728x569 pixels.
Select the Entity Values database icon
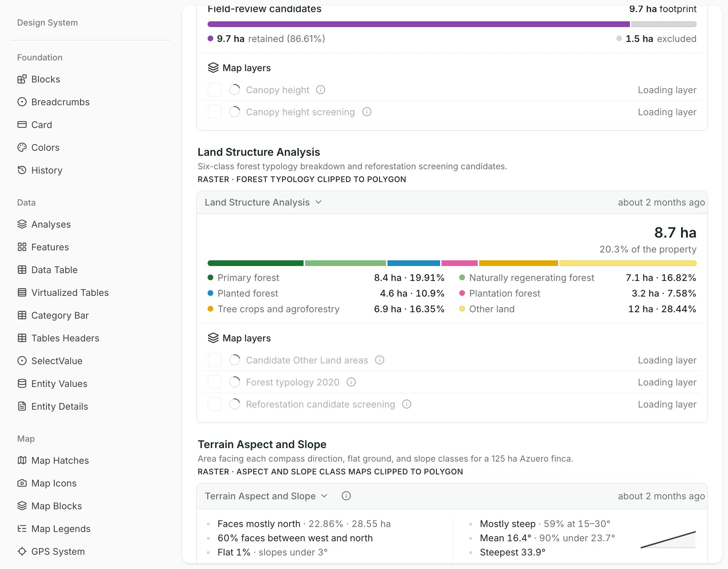click(x=22, y=384)
